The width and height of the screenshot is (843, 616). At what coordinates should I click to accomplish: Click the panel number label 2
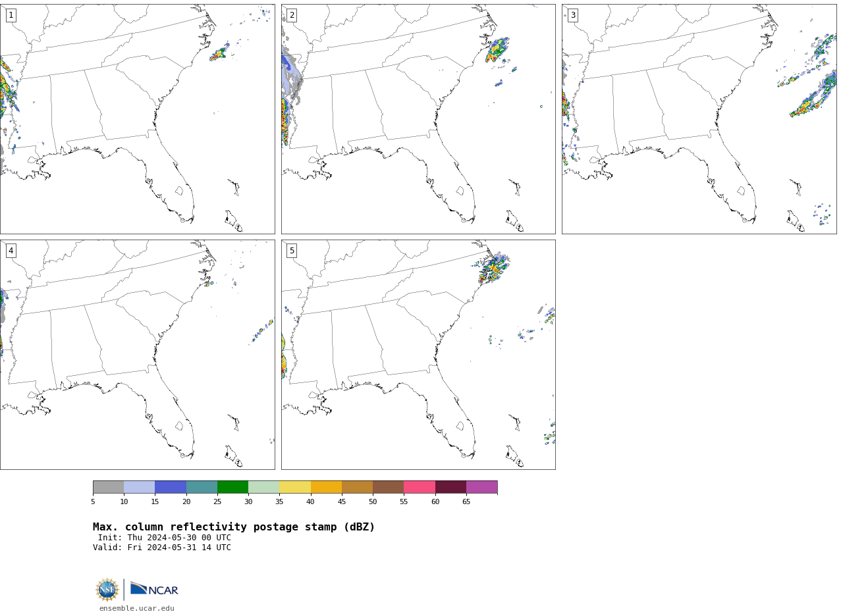[x=292, y=15]
